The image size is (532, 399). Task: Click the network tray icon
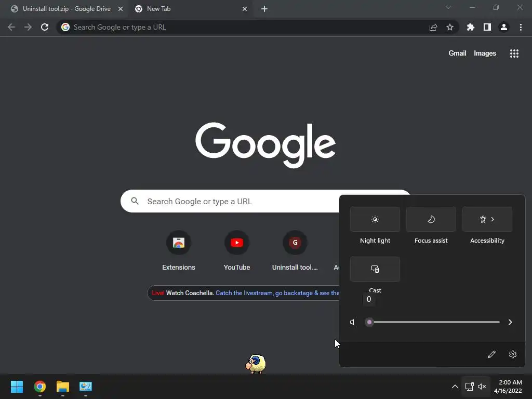click(469, 387)
